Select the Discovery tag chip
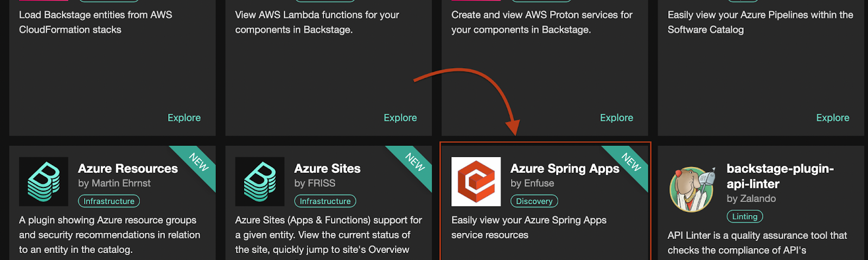868x260 pixels. [x=534, y=201]
